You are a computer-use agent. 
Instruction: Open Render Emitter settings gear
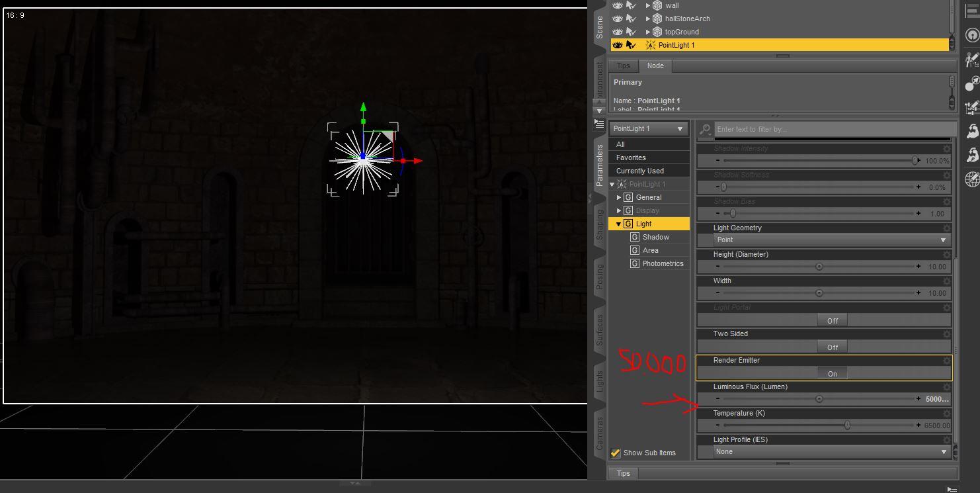[947, 361]
